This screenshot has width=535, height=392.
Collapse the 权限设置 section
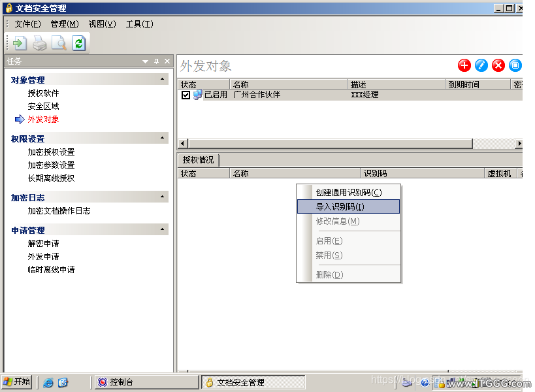coord(162,138)
